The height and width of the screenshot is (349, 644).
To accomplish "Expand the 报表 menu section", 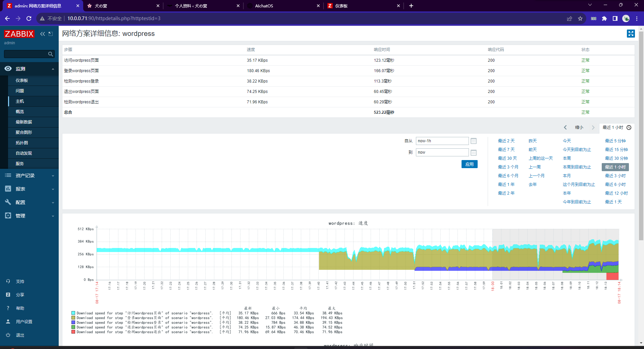I will coord(53,189).
